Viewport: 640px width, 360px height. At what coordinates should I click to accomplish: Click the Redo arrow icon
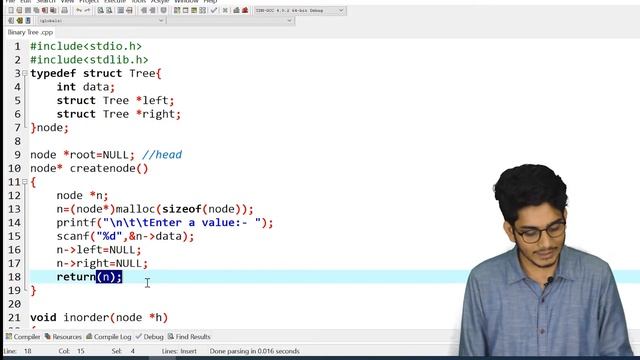coord(87,10)
